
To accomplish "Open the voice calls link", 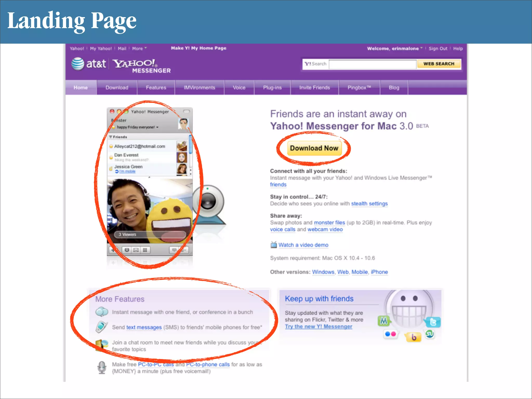I will point(283,229).
